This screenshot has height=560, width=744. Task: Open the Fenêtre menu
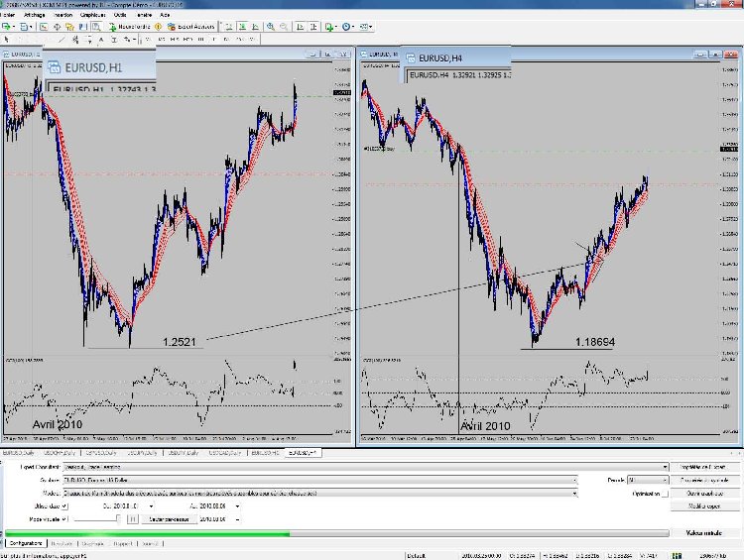[144, 15]
